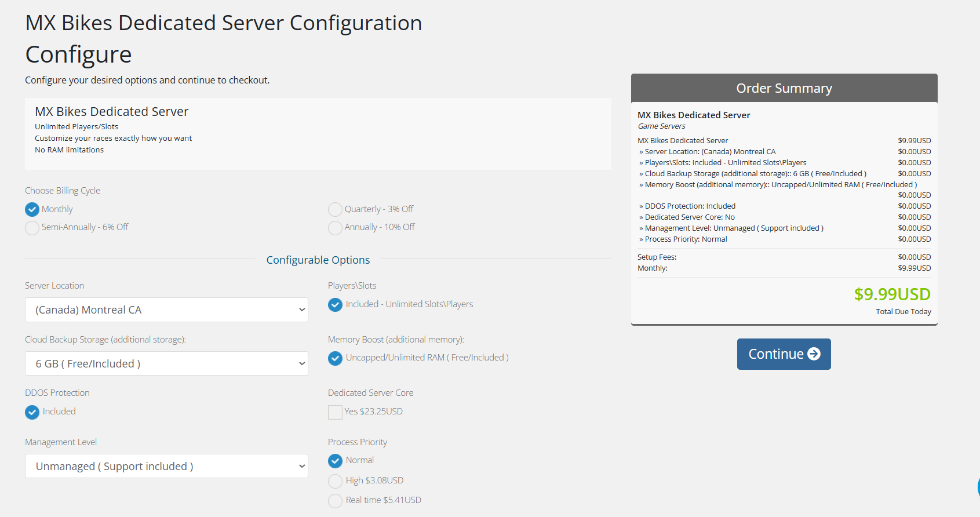This screenshot has height=517, width=980.
Task: Choose Quarterly - 3% Off billing
Action: tap(335, 209)
